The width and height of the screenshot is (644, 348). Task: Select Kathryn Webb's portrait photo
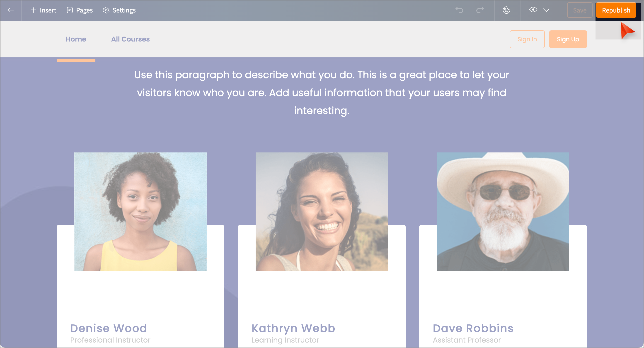pos(322,212)
